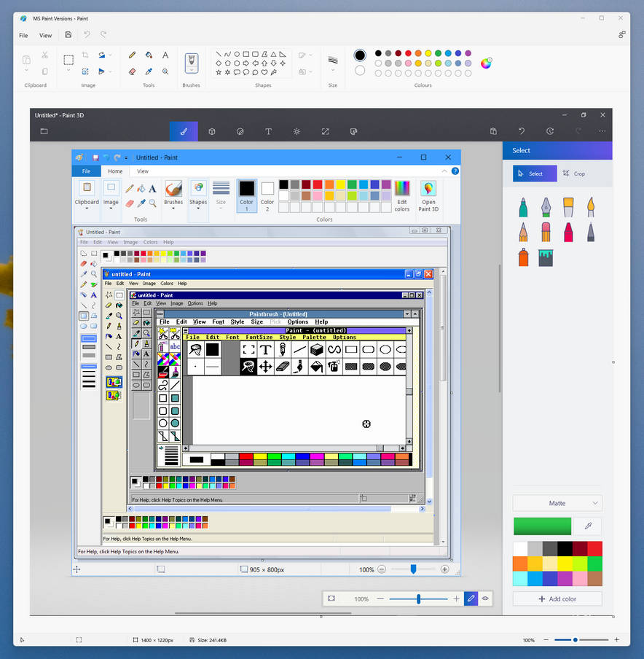Image resolution: width=644 pixels, height=659 pixels.
Task: Select the orange Spray can in Paint 3D
Action: tap(523, 257)
